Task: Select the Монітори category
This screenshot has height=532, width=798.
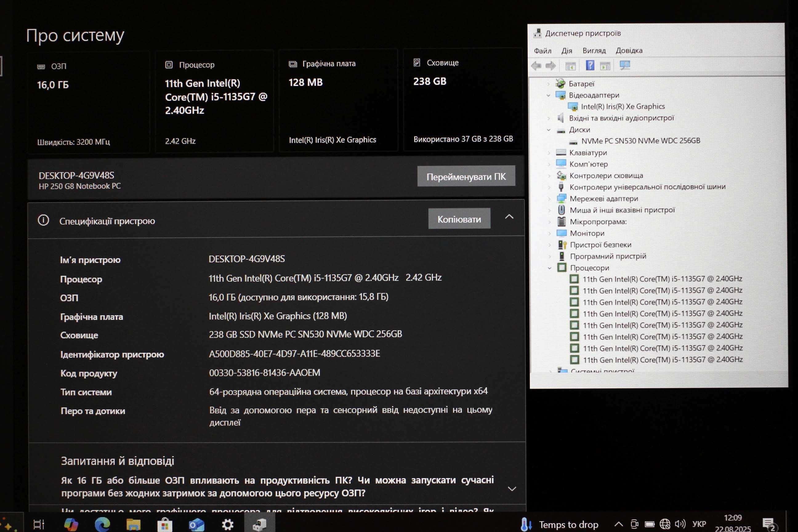Action: coord(587,233)
